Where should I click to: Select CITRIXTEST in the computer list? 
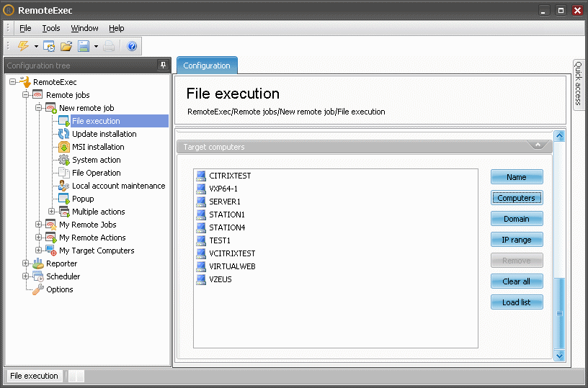tap(230, 176)
